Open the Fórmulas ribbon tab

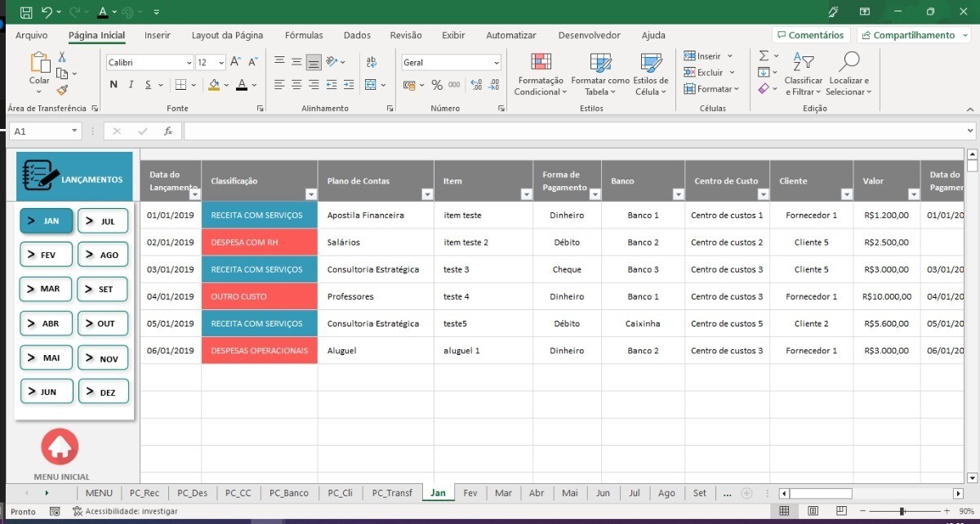click(304, 35)
